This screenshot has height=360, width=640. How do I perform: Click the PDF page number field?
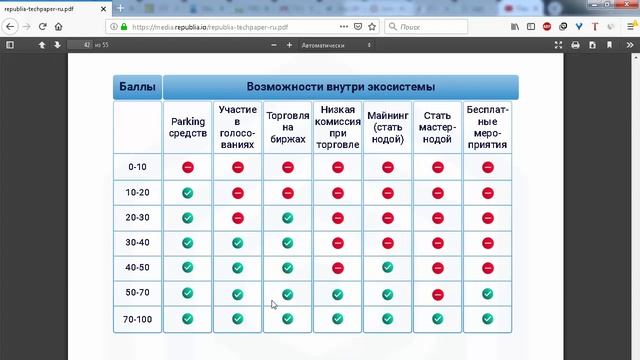(x=80, y=45)
